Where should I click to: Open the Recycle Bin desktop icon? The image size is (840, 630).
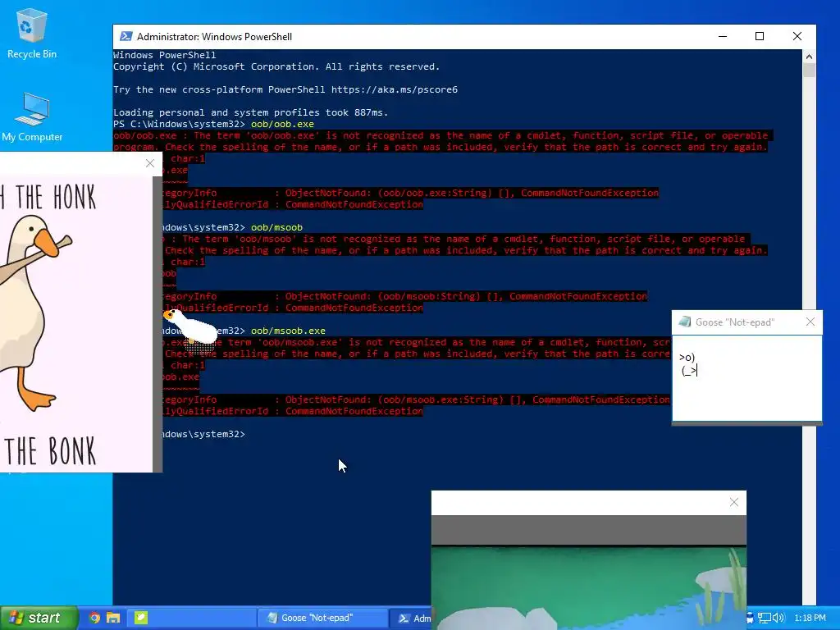(32, 33)
